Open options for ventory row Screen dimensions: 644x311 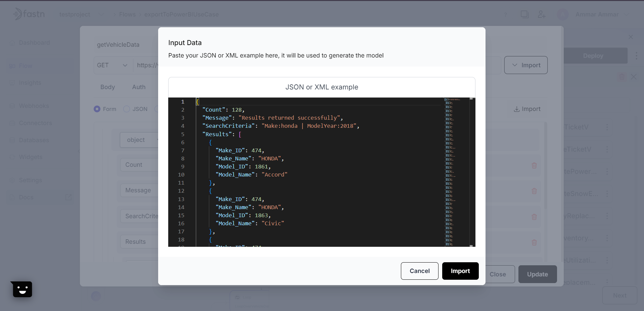(x=607, y=238)
